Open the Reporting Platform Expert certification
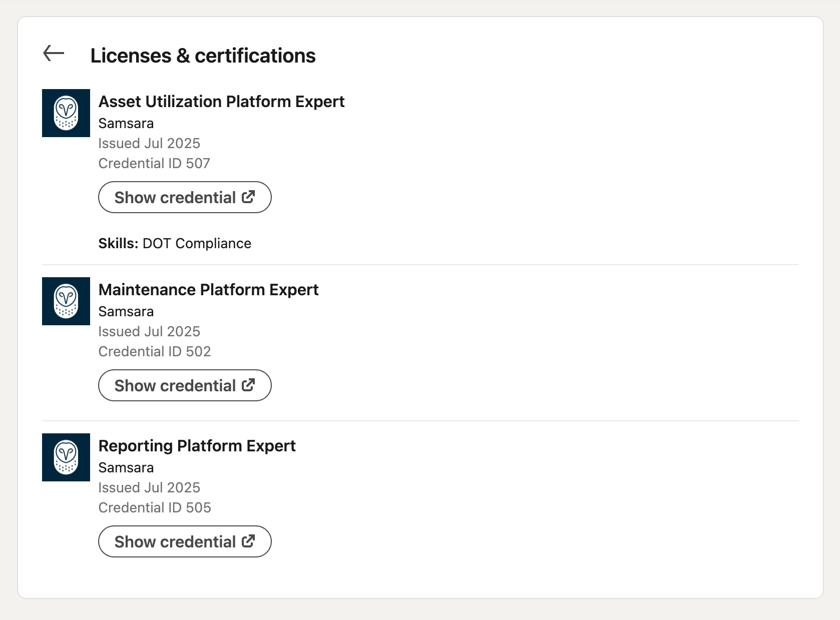 point(197,446)
